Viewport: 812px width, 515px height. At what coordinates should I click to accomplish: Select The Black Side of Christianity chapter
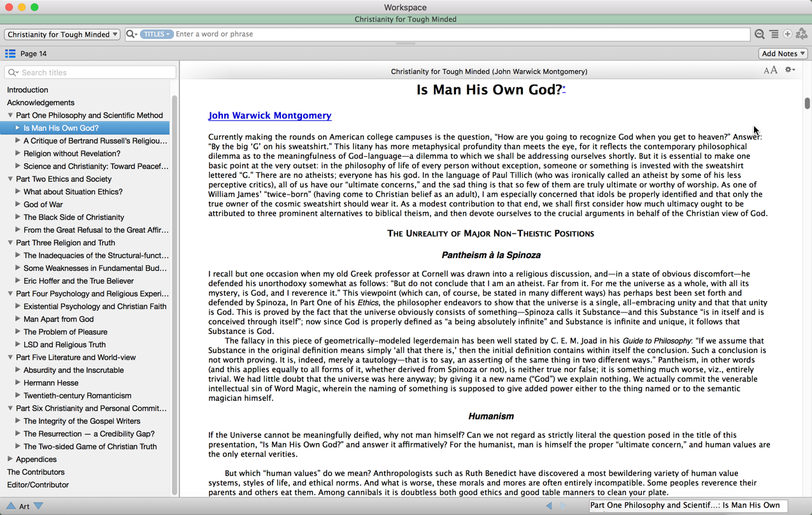[x=74, y=217]
